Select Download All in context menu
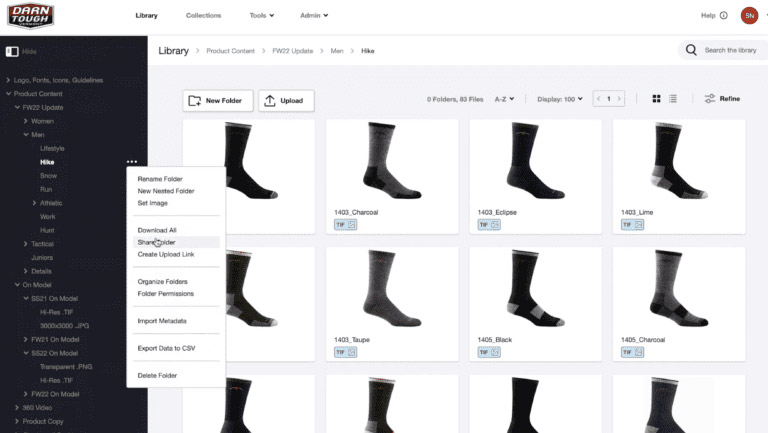The height and width of the screenshot is (433, 768). click(x=157, y=230)
